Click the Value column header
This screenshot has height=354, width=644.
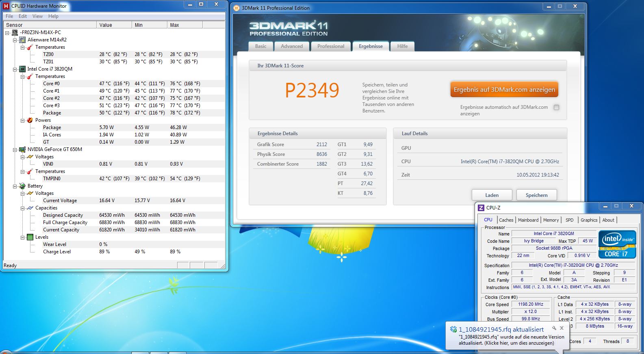coord(114,25)
